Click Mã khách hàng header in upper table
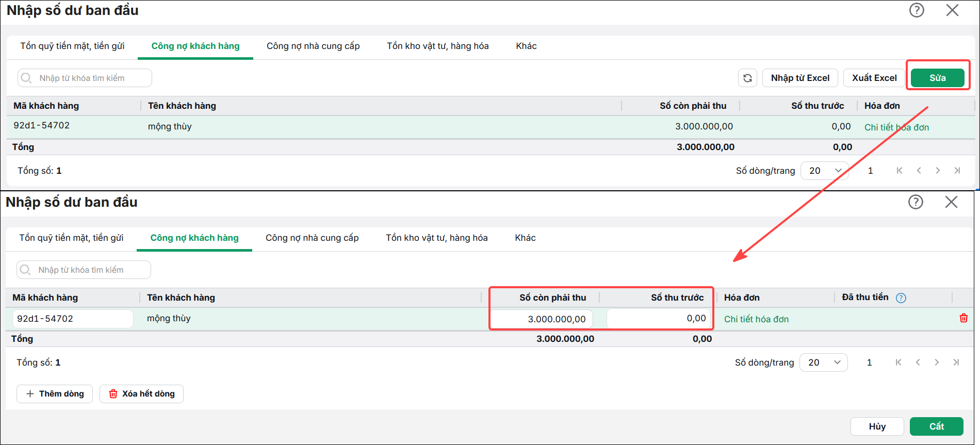This screenshot has height=445, width=980. tap(46, 106)
